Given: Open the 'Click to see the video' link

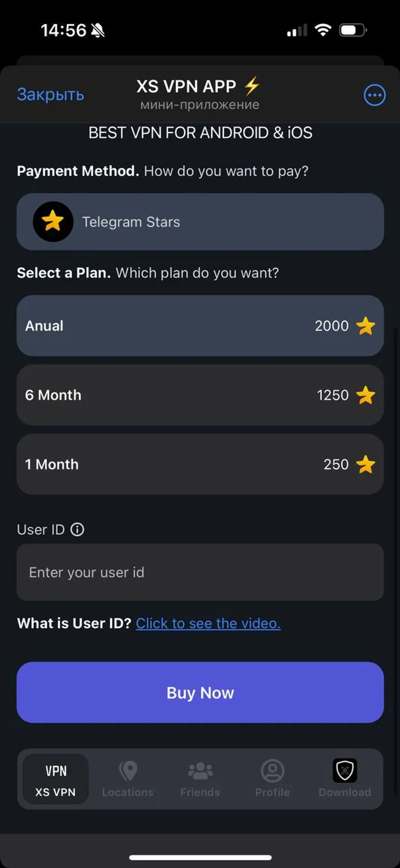Looking at the screenshot, I should (x=208, y=623).
